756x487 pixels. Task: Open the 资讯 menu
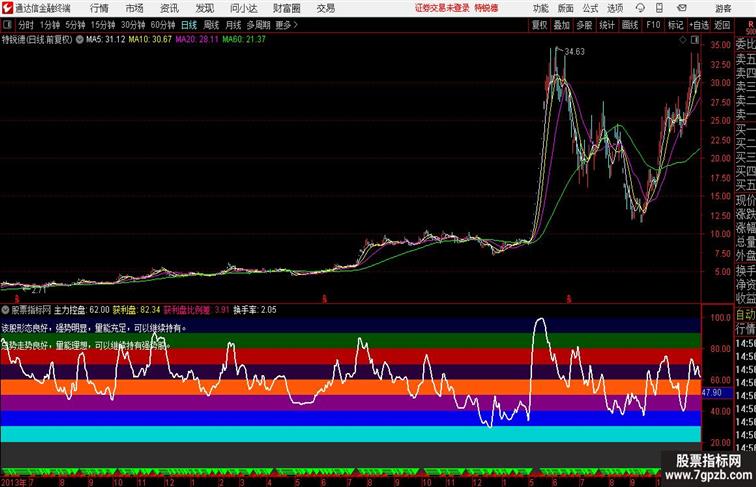[x=169, y=8]
